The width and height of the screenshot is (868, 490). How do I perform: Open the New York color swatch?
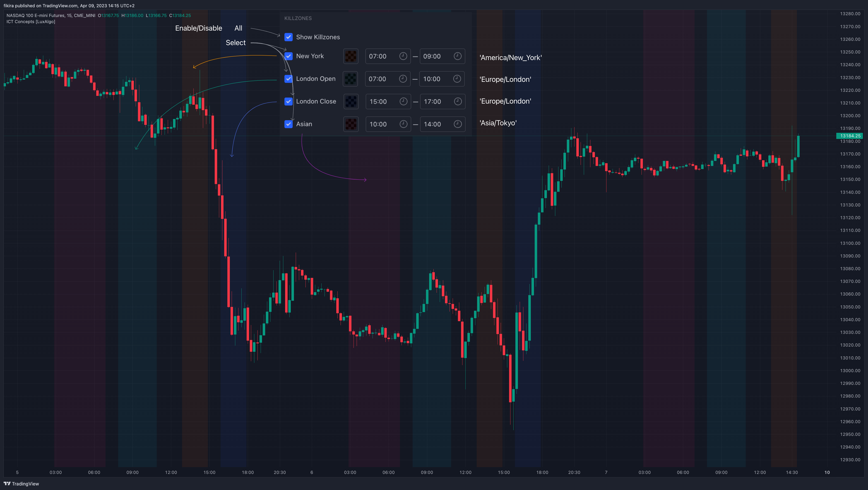[350, 56]
